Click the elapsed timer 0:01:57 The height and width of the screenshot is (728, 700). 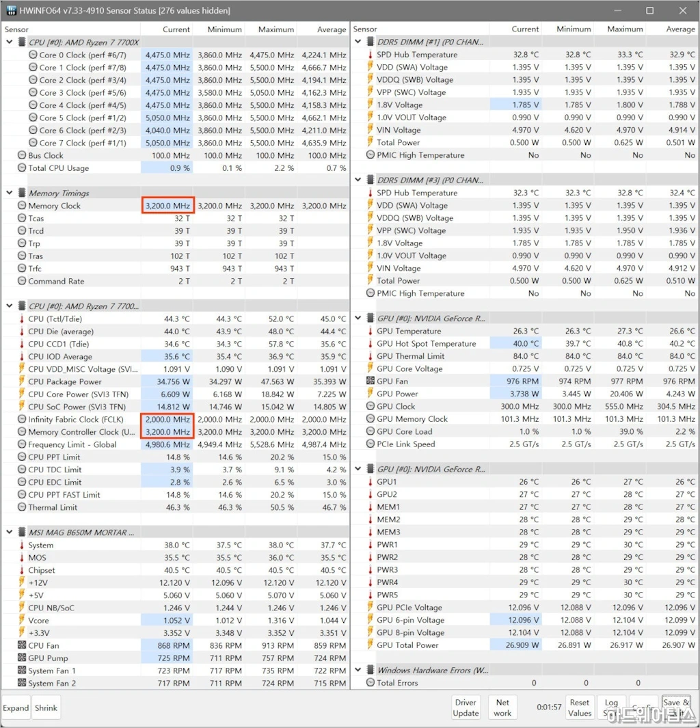tap(549, 707)
